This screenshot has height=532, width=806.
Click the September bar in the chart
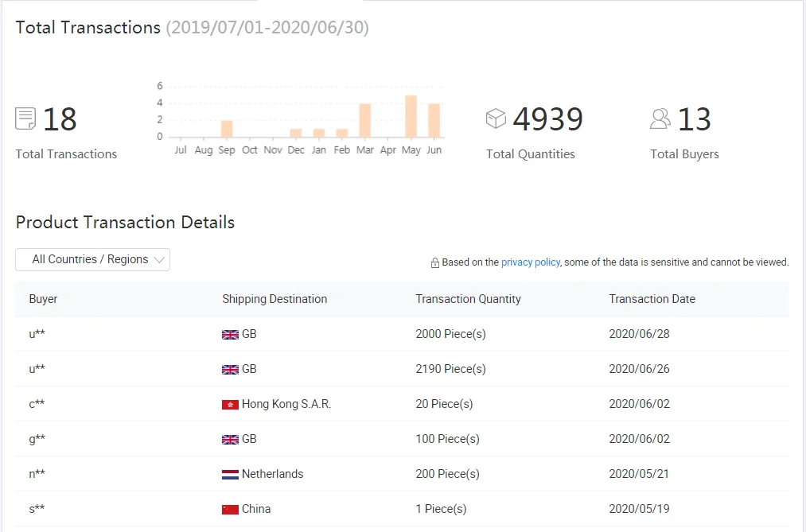point(227,129)
